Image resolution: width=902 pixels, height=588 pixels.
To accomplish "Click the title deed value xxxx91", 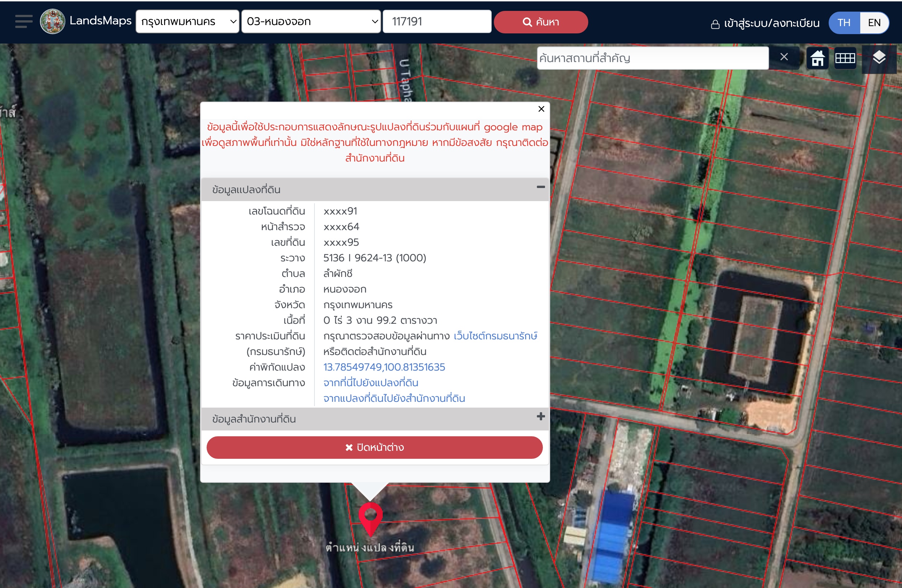I will 340,211.
